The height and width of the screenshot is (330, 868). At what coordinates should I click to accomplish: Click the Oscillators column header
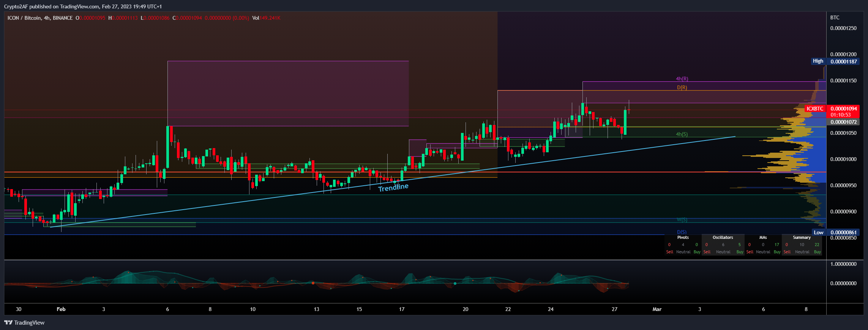pos(723,237)
